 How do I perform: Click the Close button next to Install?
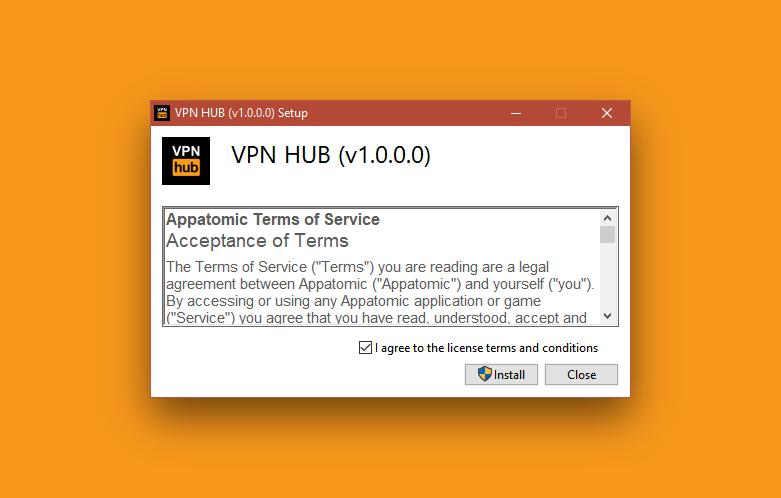pyautogui.click(x=581, y=374)
